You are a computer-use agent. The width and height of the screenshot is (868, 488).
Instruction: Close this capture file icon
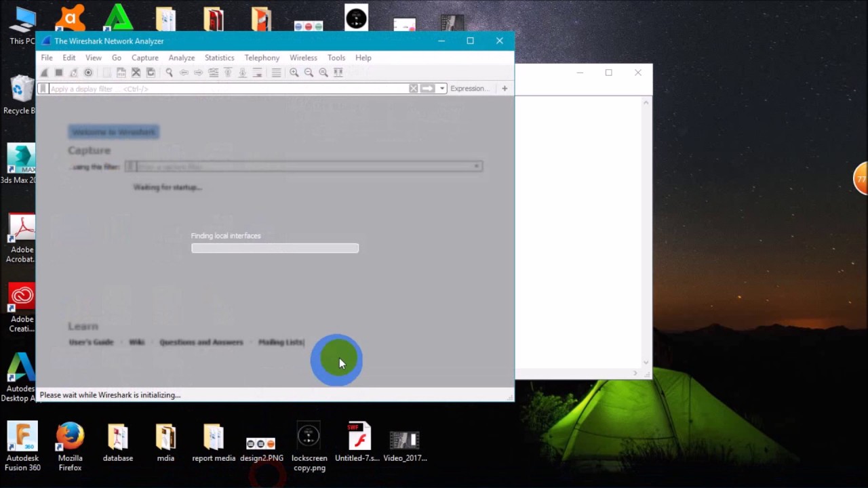click(x=136, y=73)
